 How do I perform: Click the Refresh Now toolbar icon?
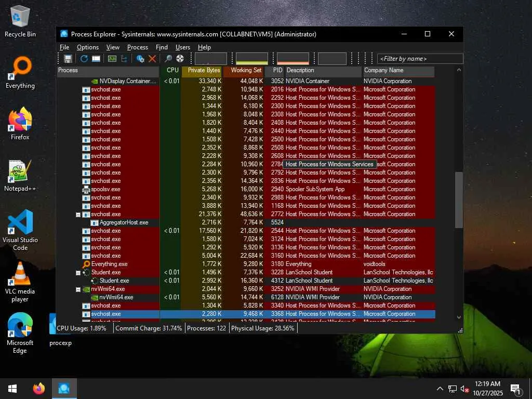pos(84,59)
